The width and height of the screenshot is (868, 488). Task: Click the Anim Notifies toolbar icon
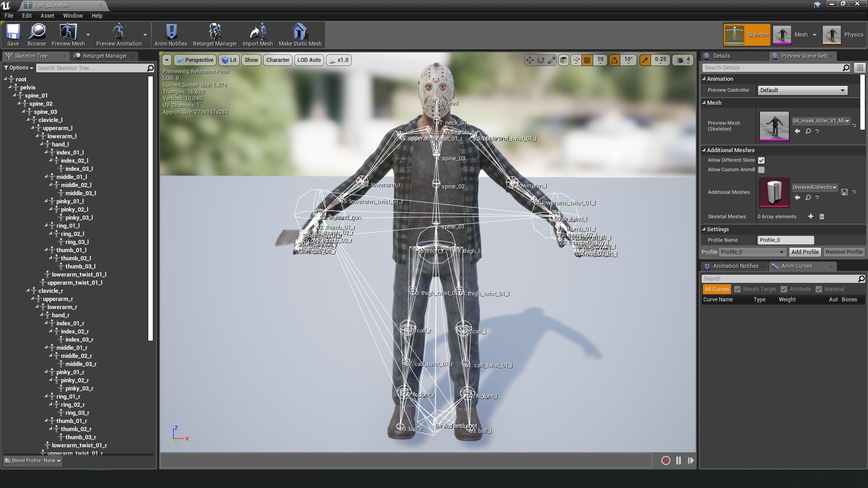click(x=170, y=34)
